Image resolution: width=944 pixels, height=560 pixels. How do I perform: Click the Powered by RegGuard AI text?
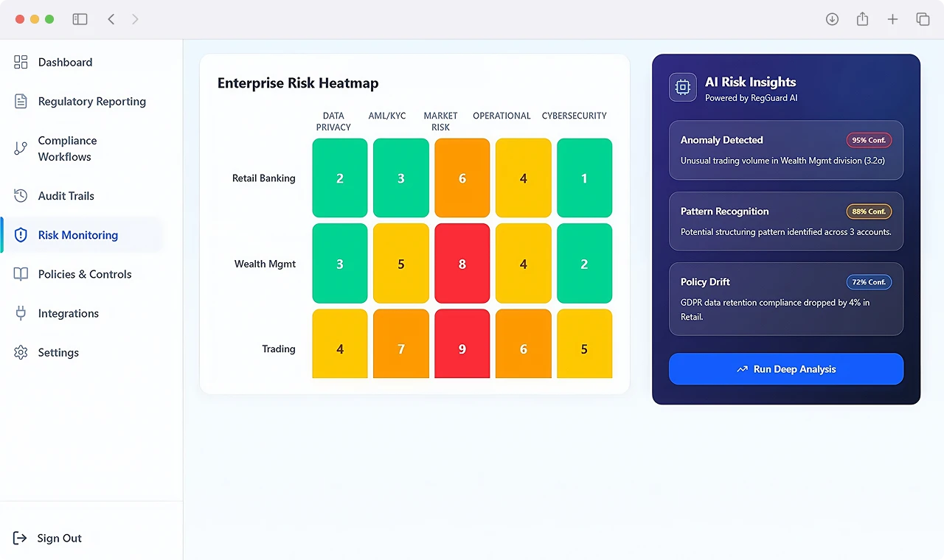tap(751, 98)
